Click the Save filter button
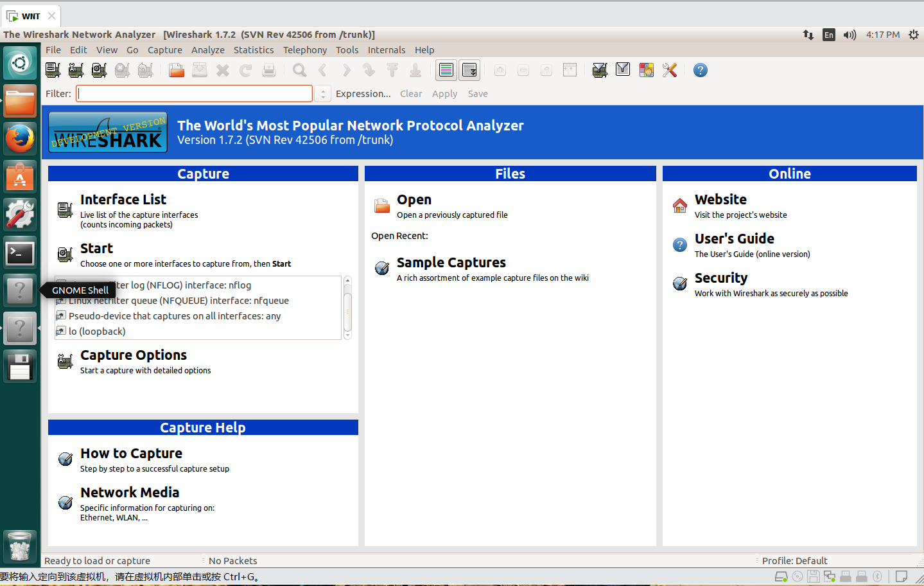The width and height of the screenshot is (924, 586). tap(478, 94)
